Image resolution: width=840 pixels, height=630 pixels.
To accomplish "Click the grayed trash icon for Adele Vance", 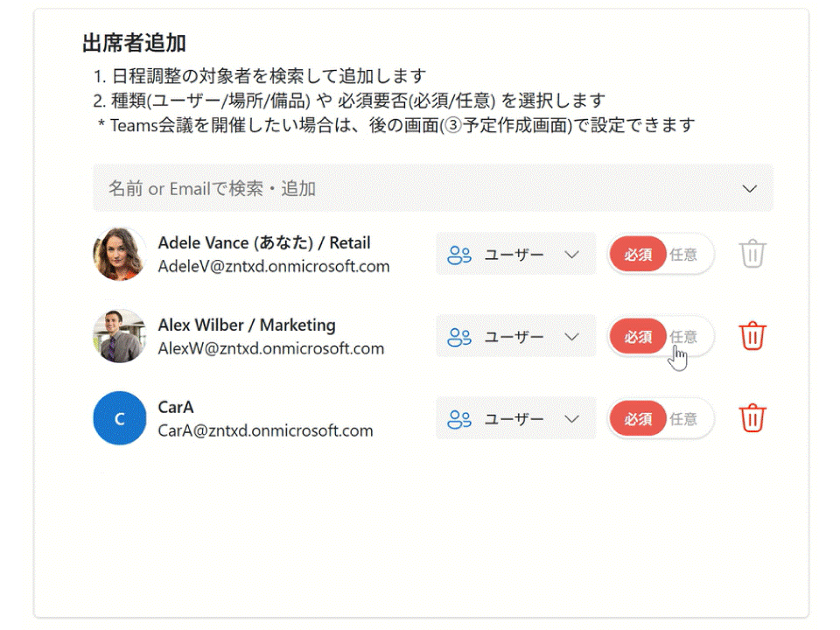I will pos(752,254).
